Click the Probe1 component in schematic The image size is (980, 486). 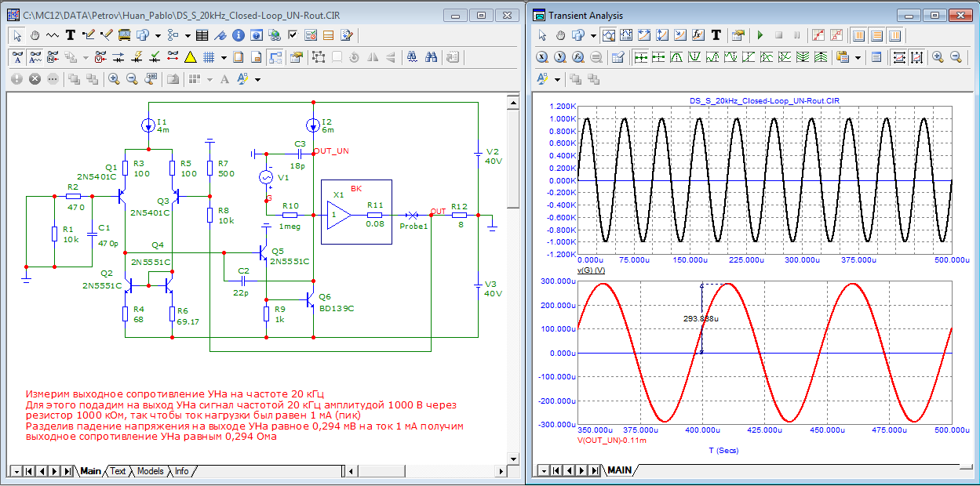coord(412,215)
